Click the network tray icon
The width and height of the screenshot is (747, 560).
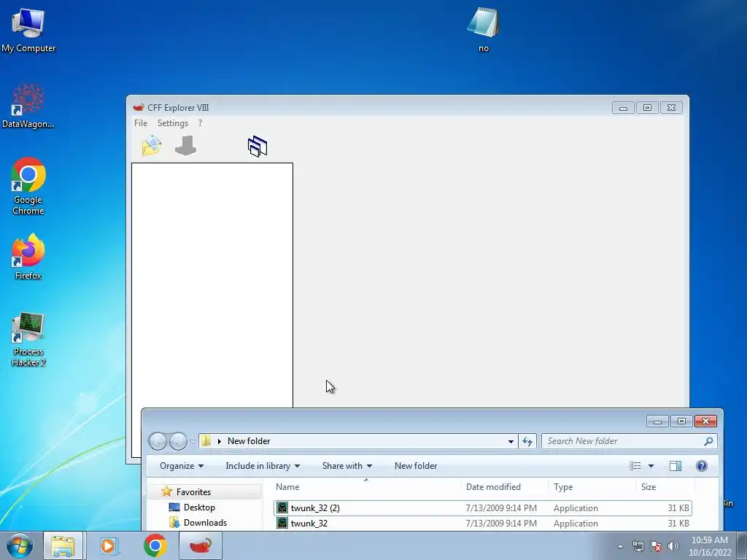[638, 546]
